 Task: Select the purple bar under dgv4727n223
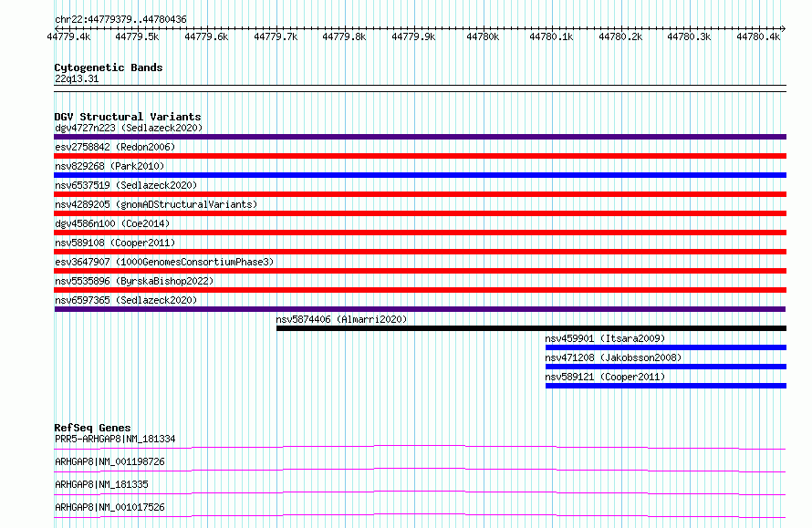pos(420,137)
